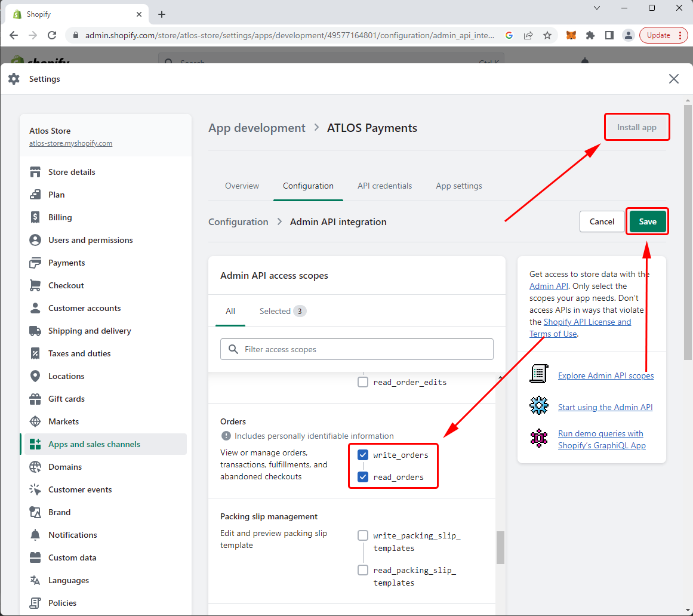Image resolution: width=693 pixels, height=616 pixels.
Task: Check the read_order_edits scope
Action: 363,382
